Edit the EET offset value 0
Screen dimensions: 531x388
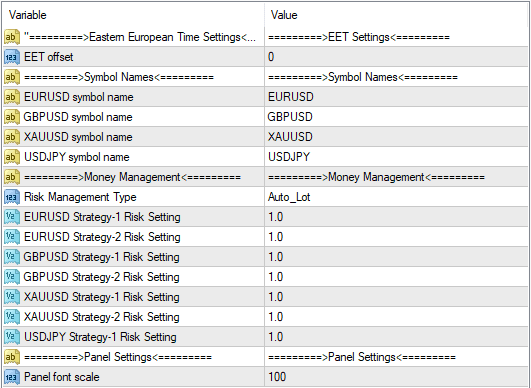click(x=396, y=57)
